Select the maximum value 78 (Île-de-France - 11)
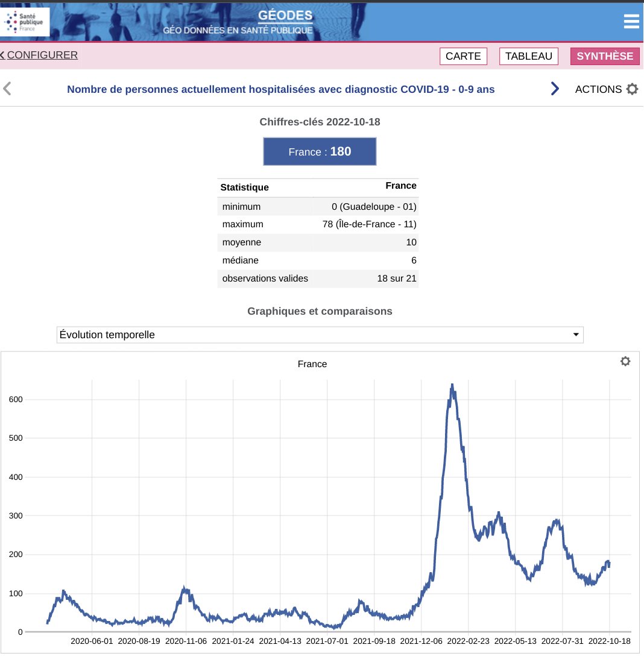 pyautogui.click(x=369, y=224)
